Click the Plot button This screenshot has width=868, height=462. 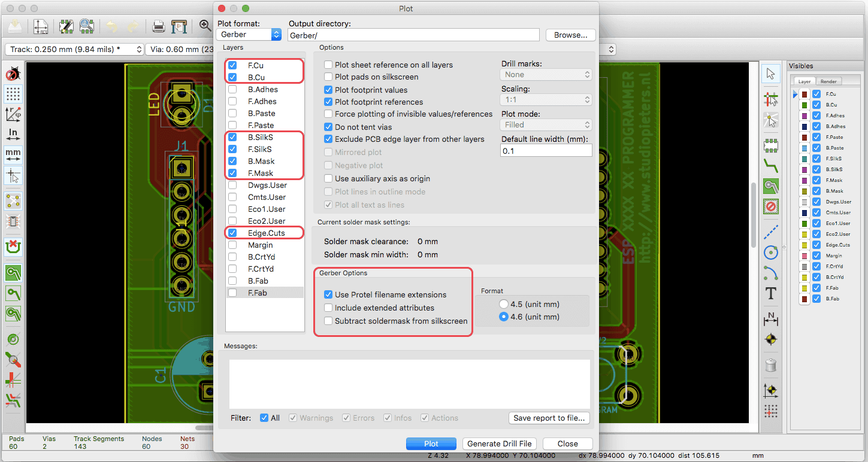[x=431, y=443]
